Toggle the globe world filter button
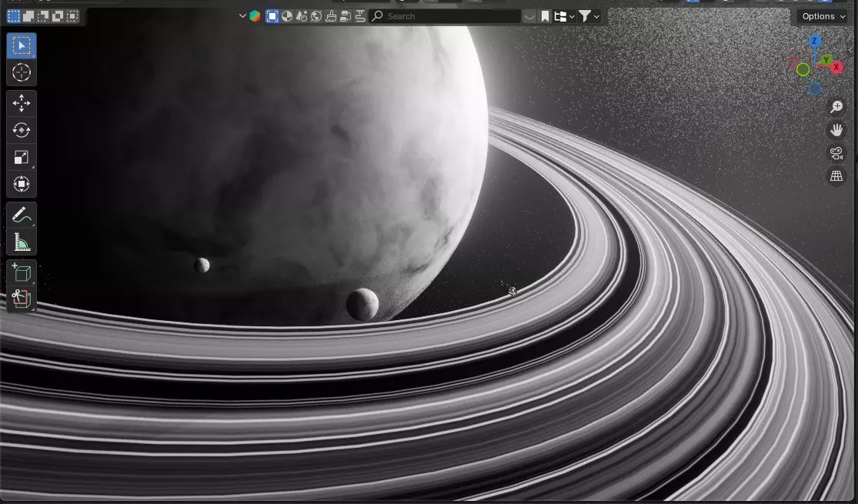The height and width of the screenshot is (504, 858). [x=315, y=16]
